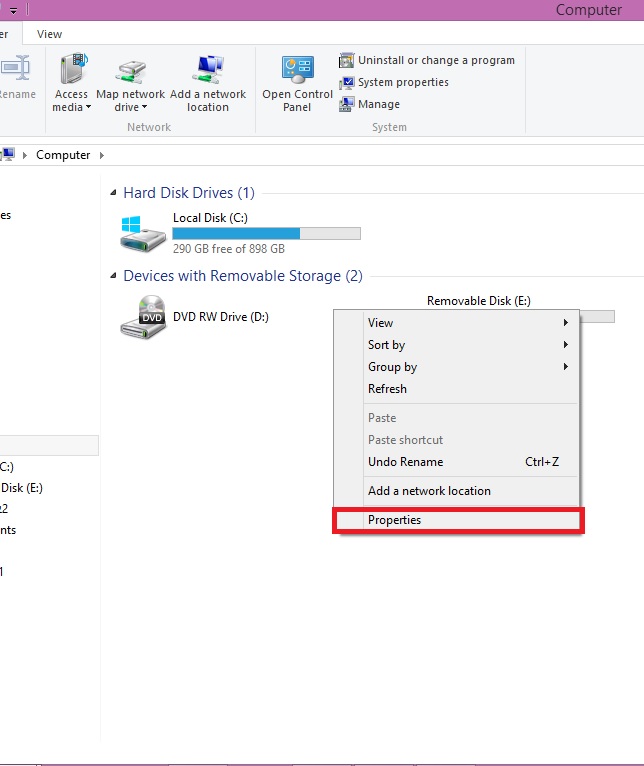Select Disk (E:) in the navigation pane

pyautogui.click(x=21, y=488)
